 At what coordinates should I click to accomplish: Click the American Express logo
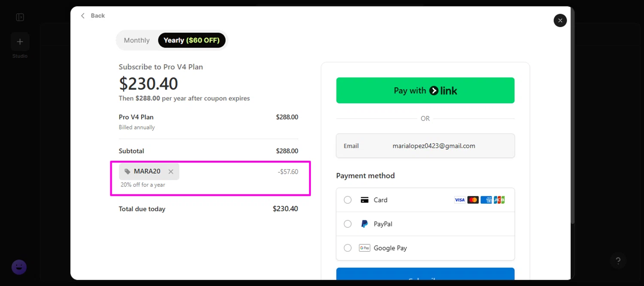(486, 200)
